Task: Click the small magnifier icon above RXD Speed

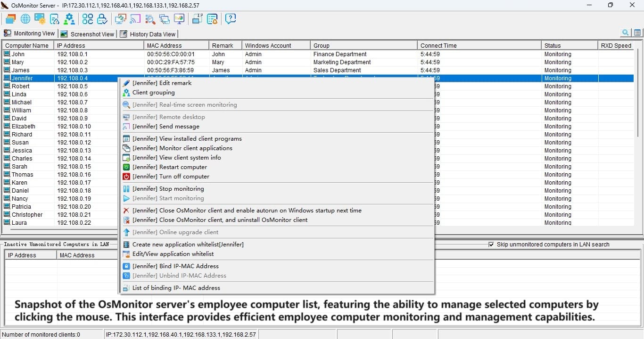Action: point(626,33)
